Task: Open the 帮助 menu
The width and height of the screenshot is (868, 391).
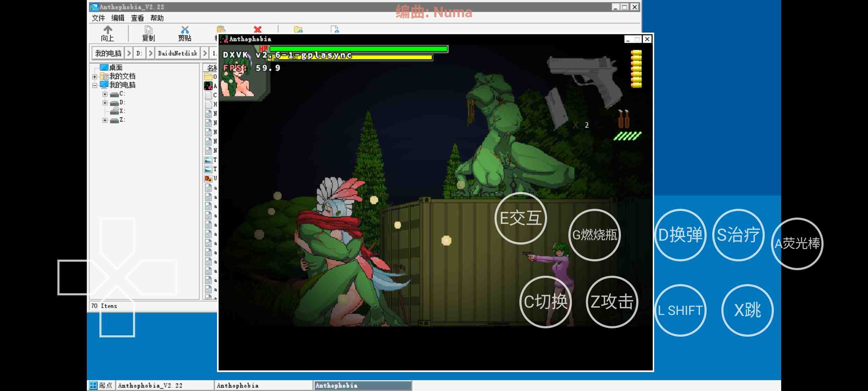Action: (157, 18)
